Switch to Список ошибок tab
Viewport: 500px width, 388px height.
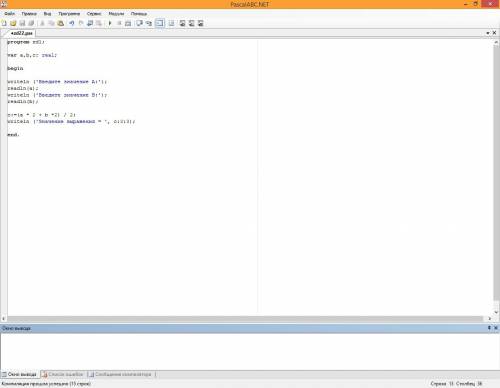[63, 374]
